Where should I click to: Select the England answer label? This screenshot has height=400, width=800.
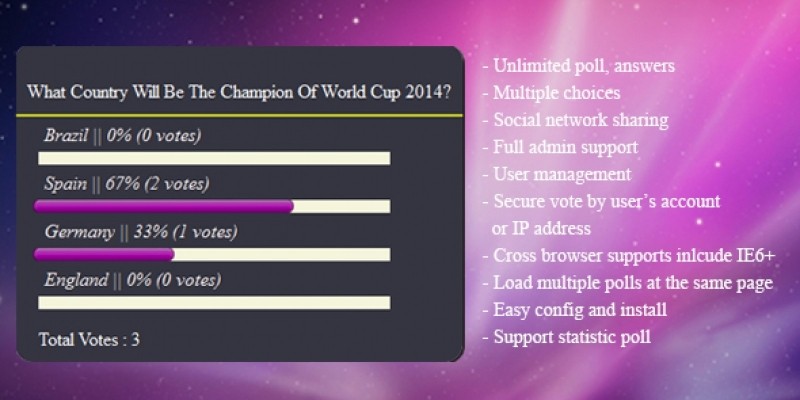[132, 280]
